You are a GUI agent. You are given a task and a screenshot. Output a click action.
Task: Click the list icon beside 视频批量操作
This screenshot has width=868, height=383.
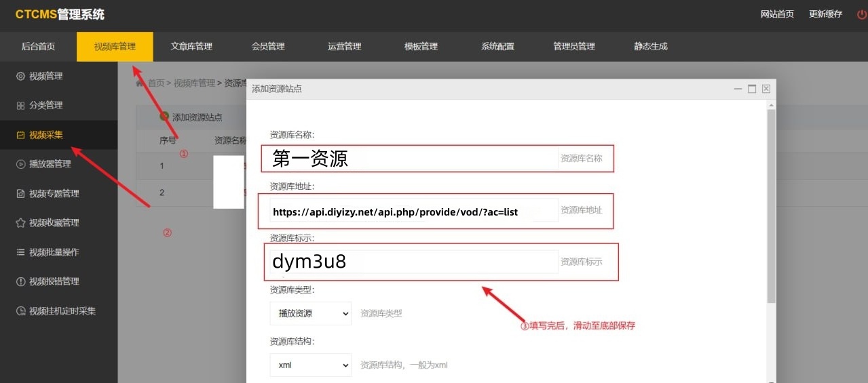pyautogui.click(x=20, y=252)
